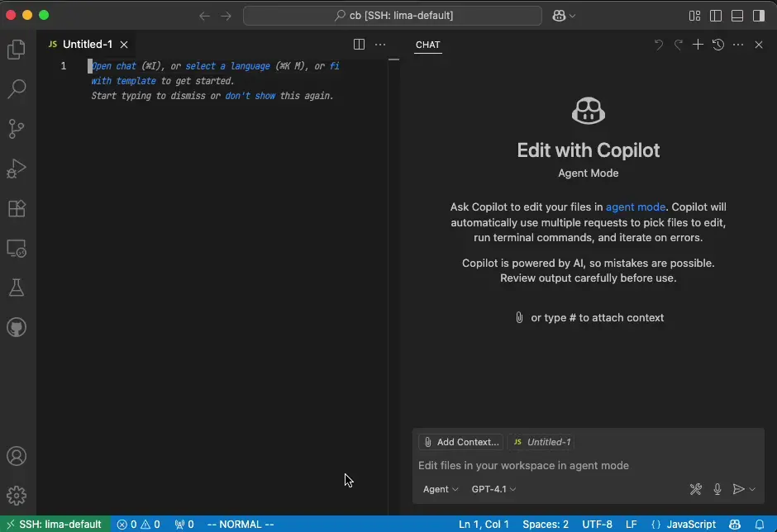The image size is (777, 532).
Task: Click the Copilot icon in title bar
Action: [x=559, y=16]
